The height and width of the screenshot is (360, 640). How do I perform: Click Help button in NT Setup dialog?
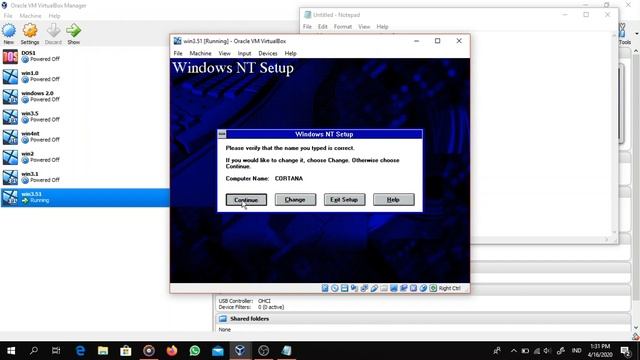[x=393, y=200]
